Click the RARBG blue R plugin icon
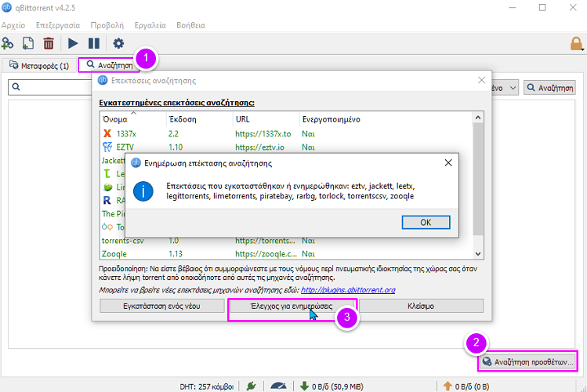Image resolution: width=587 pixels, height=392 pixels. click(107, 200)
